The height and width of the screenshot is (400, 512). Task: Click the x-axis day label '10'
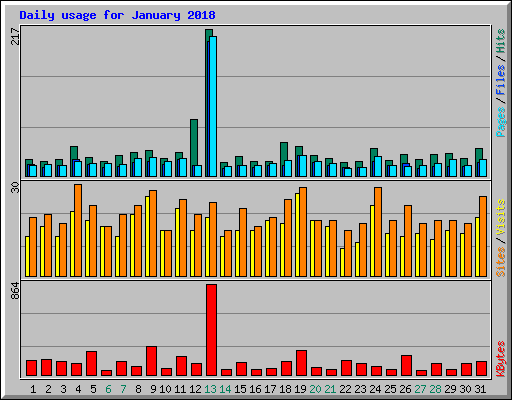click(165, 389)
